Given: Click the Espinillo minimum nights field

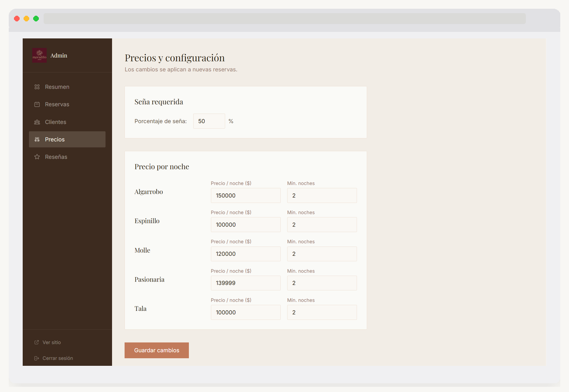Looking at the screenshot, I should coord(322,225).
